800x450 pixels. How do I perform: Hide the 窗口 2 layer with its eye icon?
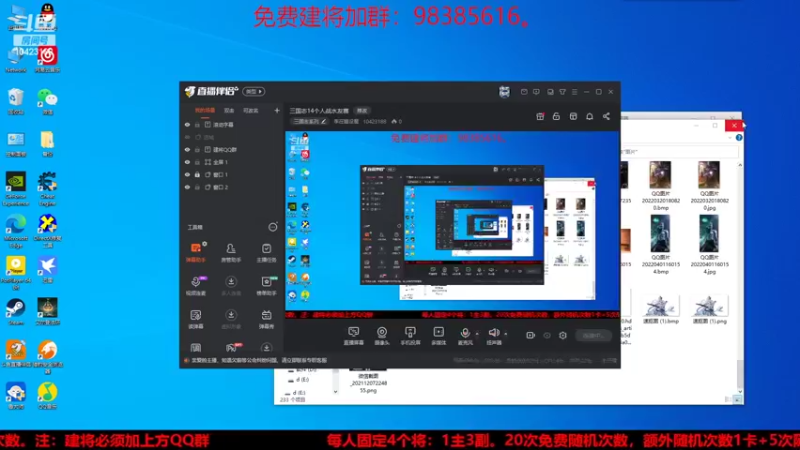click(187, 187)
